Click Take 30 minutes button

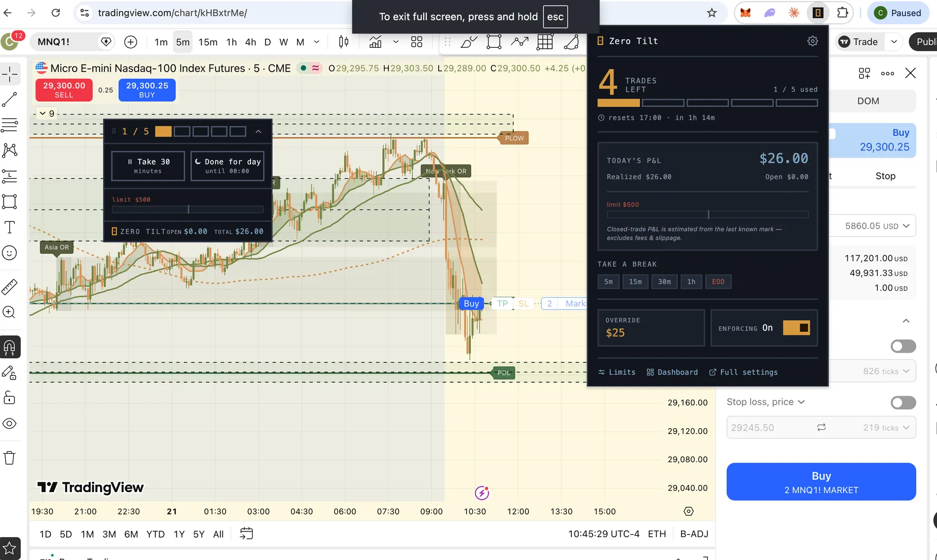point(148,166)
